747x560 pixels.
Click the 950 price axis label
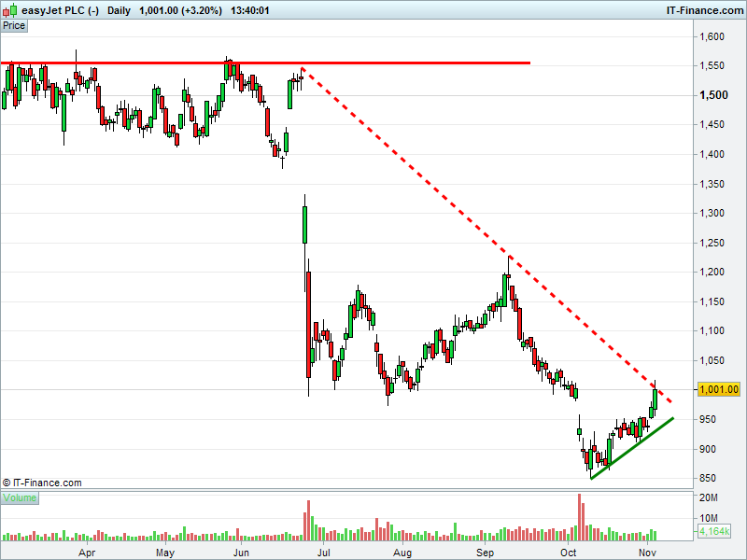click(708, 419)
